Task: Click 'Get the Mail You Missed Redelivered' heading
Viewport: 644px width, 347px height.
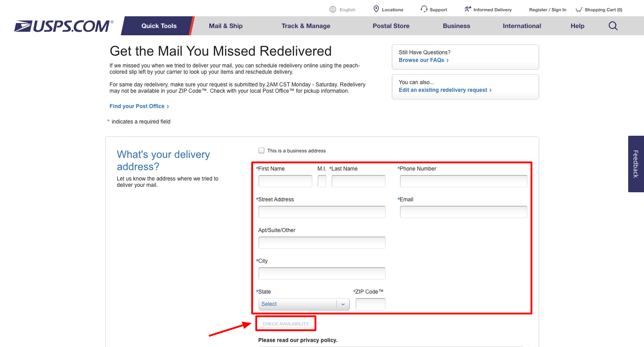Action: (x=221, y=51)
